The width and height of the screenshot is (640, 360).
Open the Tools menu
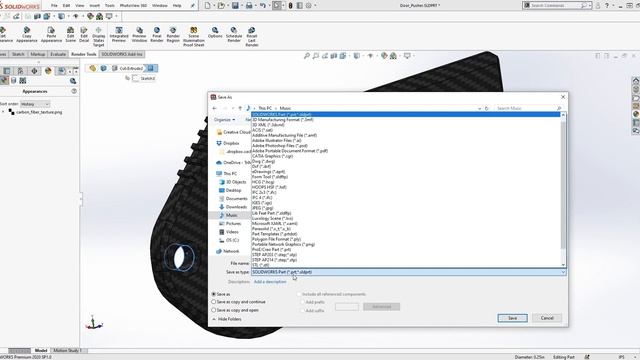point(110,6)
